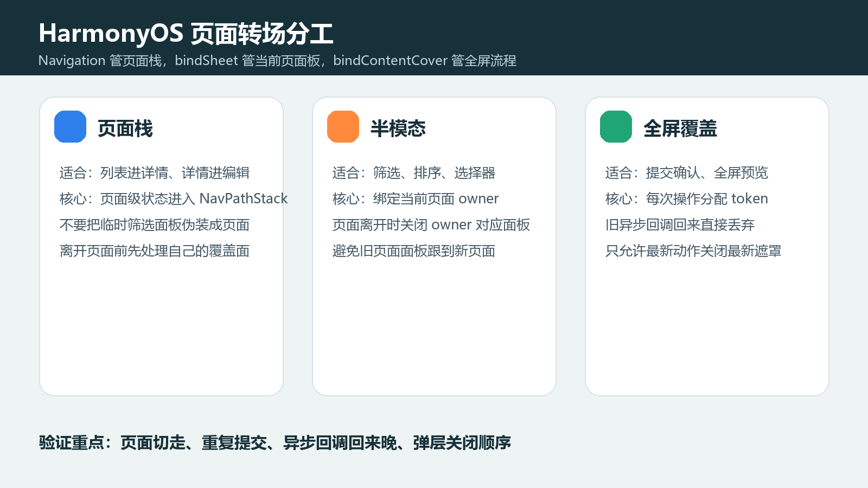The width and height of the screenshot is (868, 488).
Task: Select the line 页面离开时关闭 owner 对应面板
Action: 431,225
